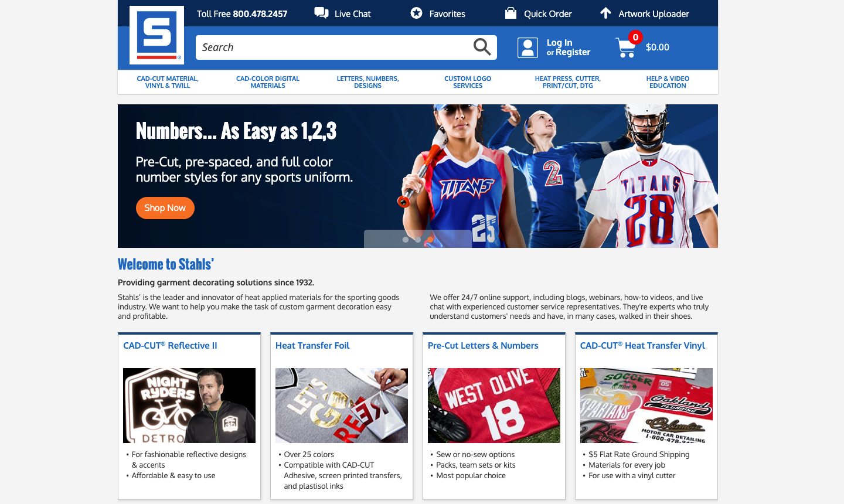844x504 pixels.
Task: Select the third orange carousel dot
Action: 430,240
